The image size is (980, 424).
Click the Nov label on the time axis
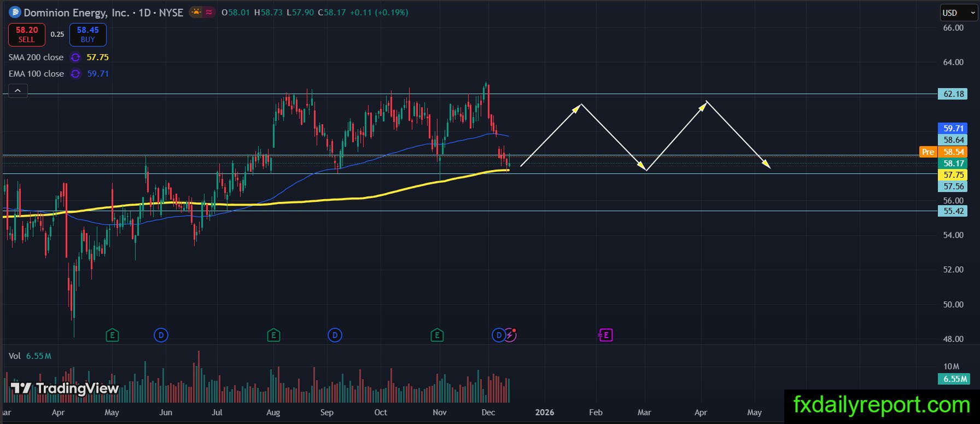pyautogui.click(x=440, y=413)
